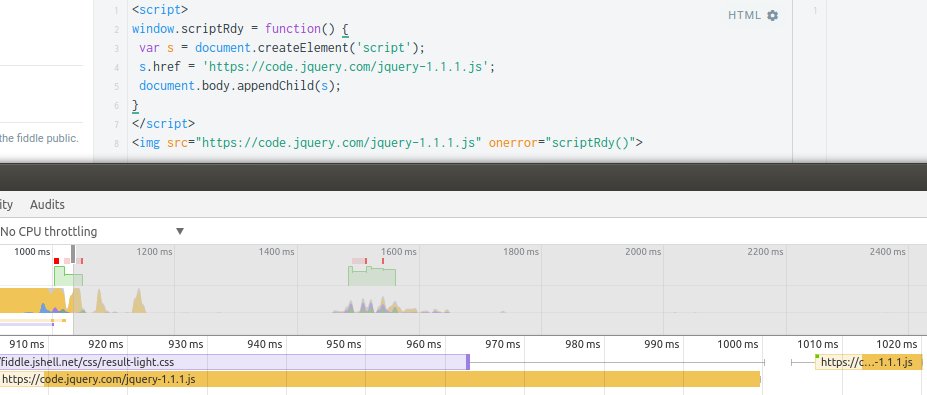Switch to the Audits tab
This screenshot has width=927, height=395.
[47, 205]
